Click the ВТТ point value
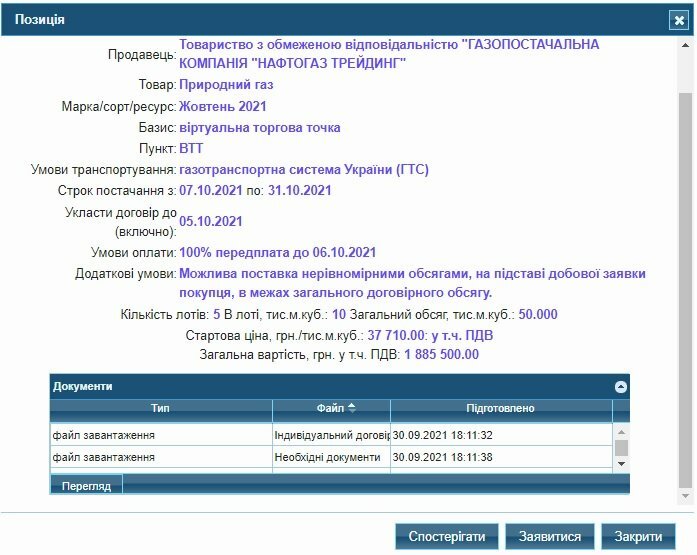This screenshot has width=697, height=555. [x=191, y=148]
